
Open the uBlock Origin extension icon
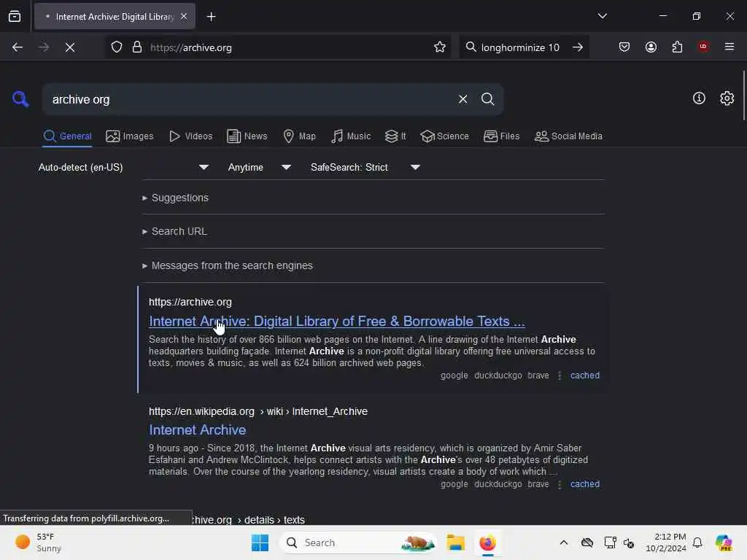point(703,47)
